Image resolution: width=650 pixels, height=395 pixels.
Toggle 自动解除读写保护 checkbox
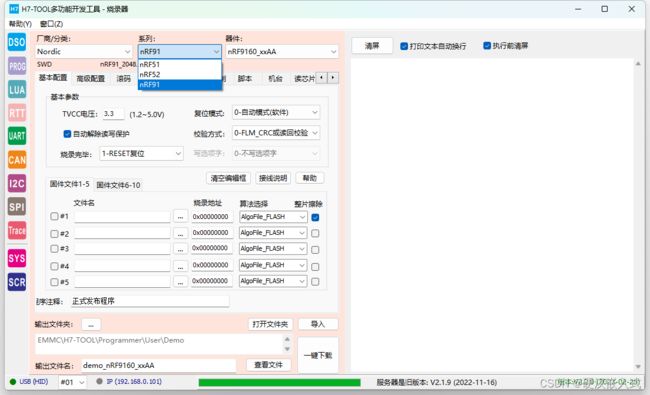click(67, 134)
